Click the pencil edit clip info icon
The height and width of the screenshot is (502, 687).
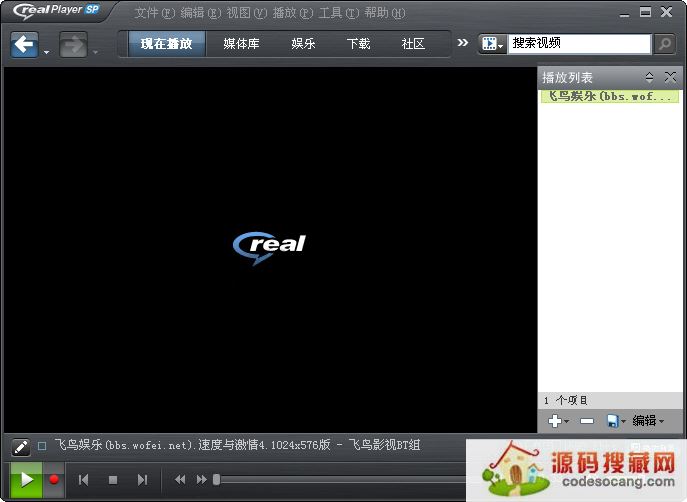[21, 447]
